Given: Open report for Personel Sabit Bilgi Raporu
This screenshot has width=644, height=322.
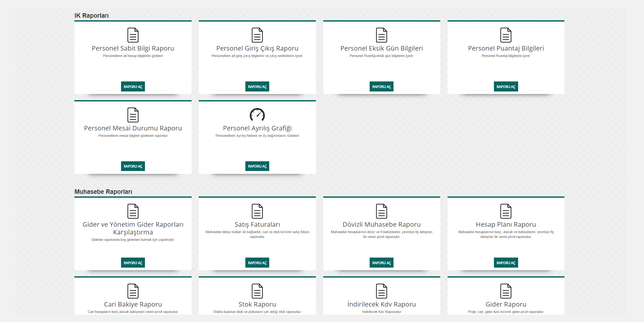Looking at the screenshot, I should (x=133, y=87).
